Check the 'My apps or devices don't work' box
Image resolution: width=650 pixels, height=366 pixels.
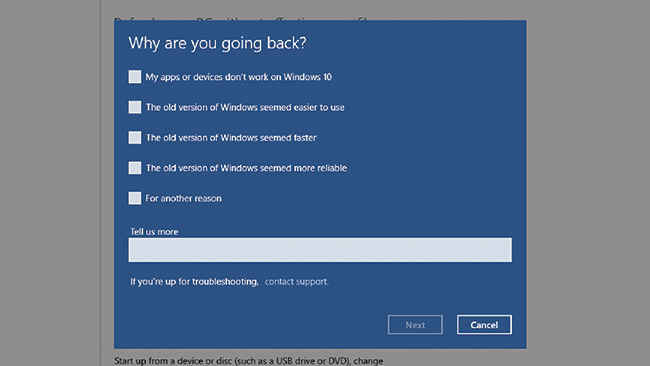[135, 77]
